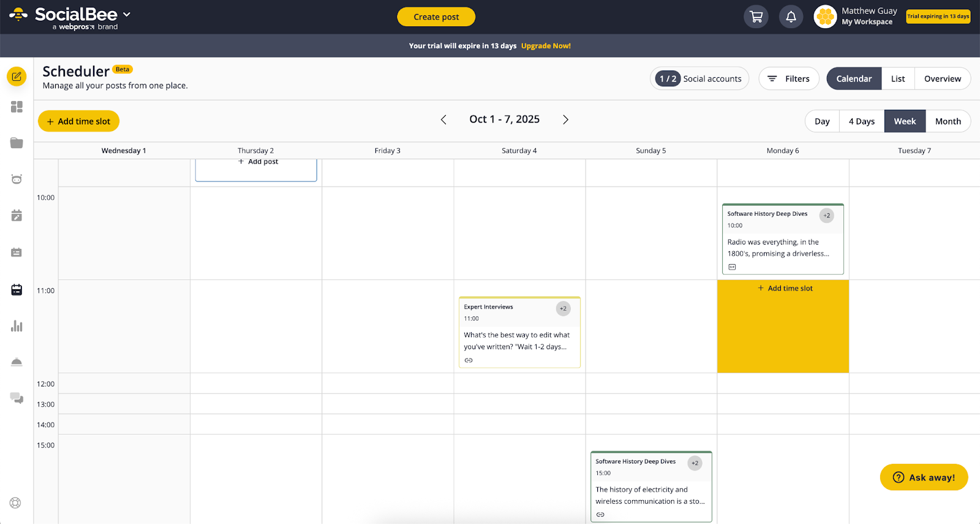
Task: Switch to Day view
Action: click(822, 121)
